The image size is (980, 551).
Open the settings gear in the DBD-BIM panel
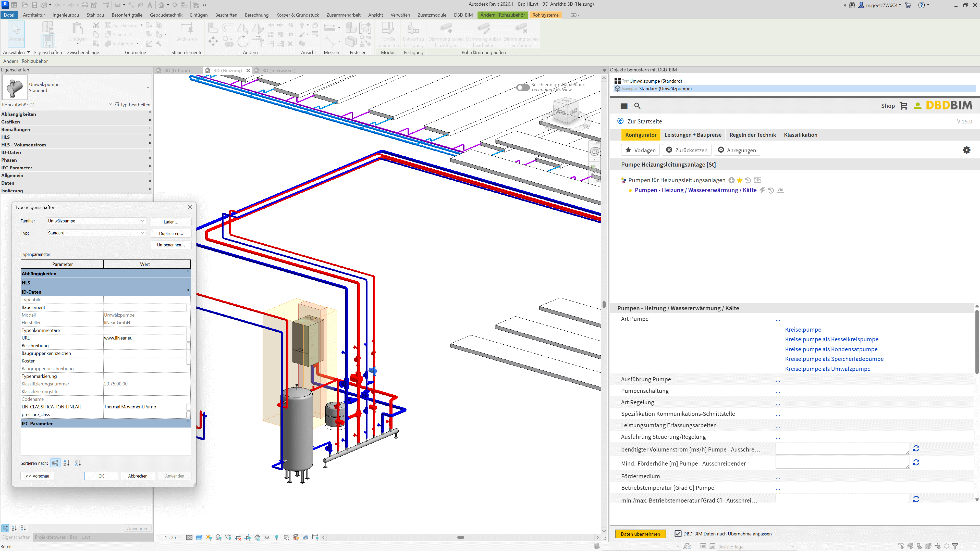click(x=967, y=150)
